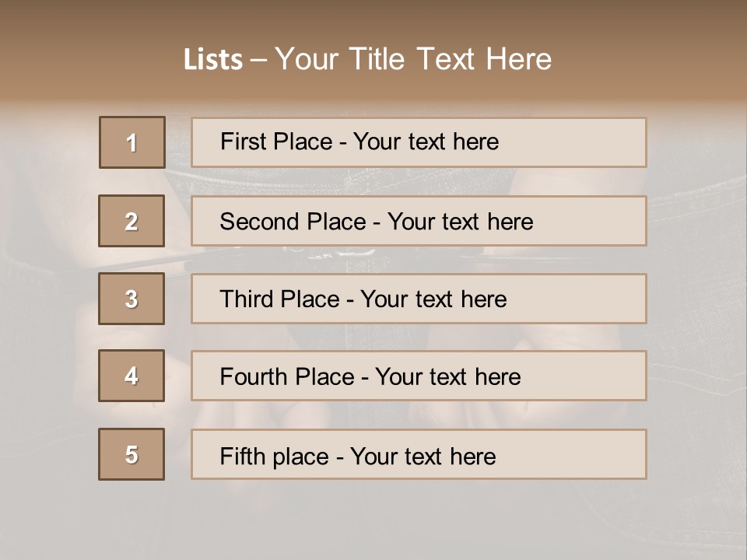Select the "Fourth Place - Your text here" text
Viewport: 747px width, 560px height.
coord(370,377)
